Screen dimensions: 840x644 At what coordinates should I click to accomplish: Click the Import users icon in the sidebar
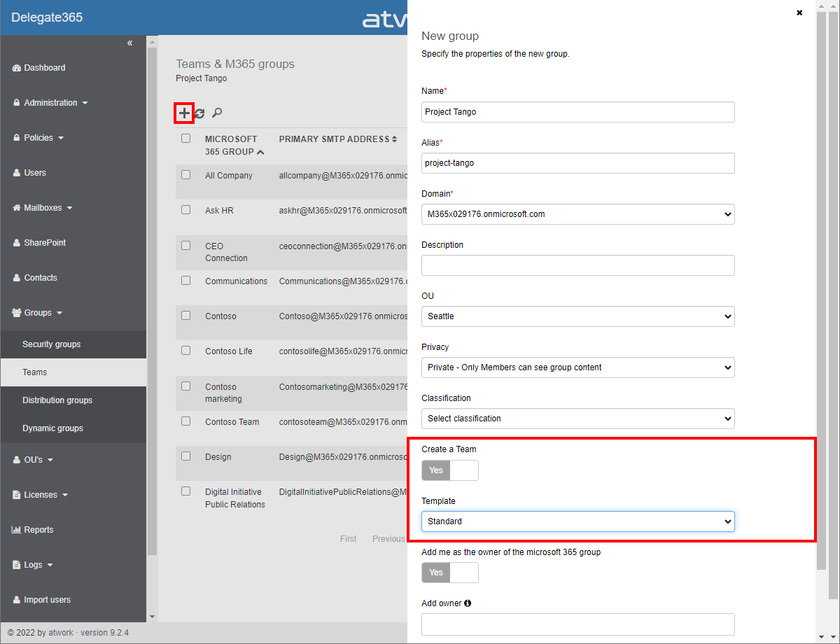coord(17,600)
